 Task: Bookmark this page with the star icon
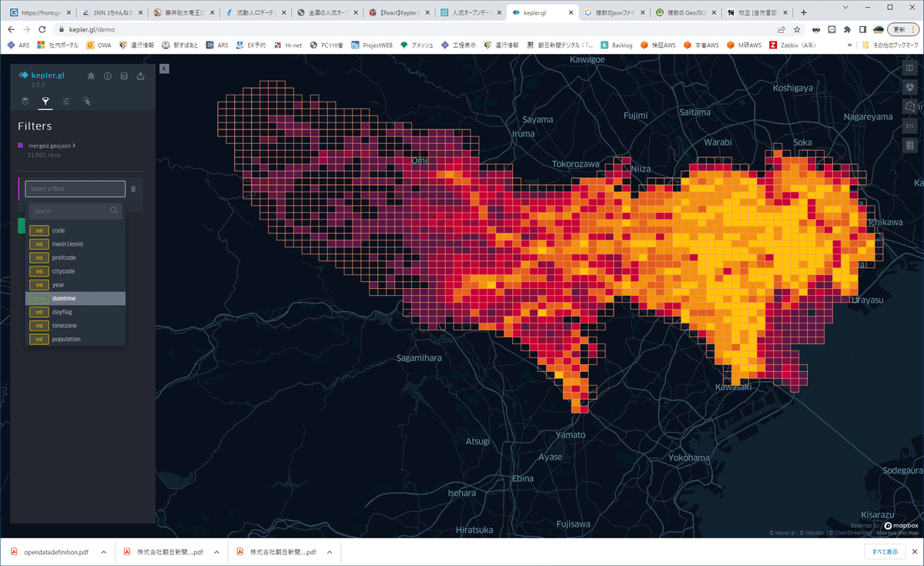coord(797,29)
